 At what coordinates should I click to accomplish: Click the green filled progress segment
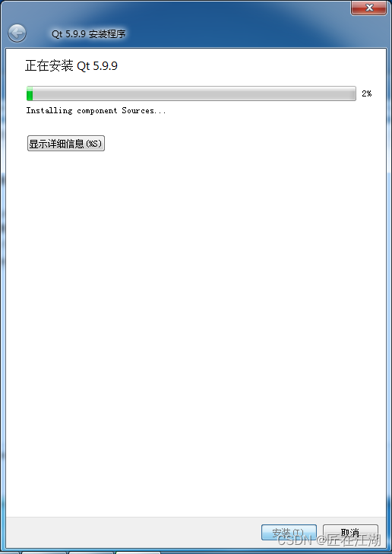point(30,93)
